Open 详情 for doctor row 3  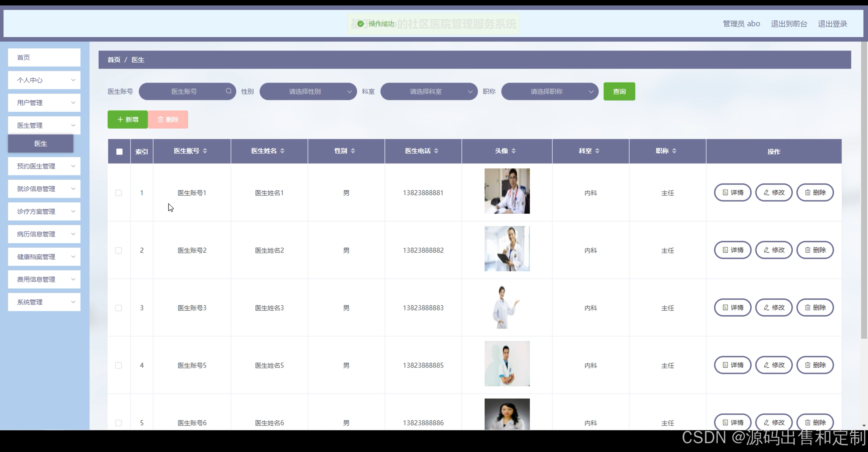coord(733,307)
